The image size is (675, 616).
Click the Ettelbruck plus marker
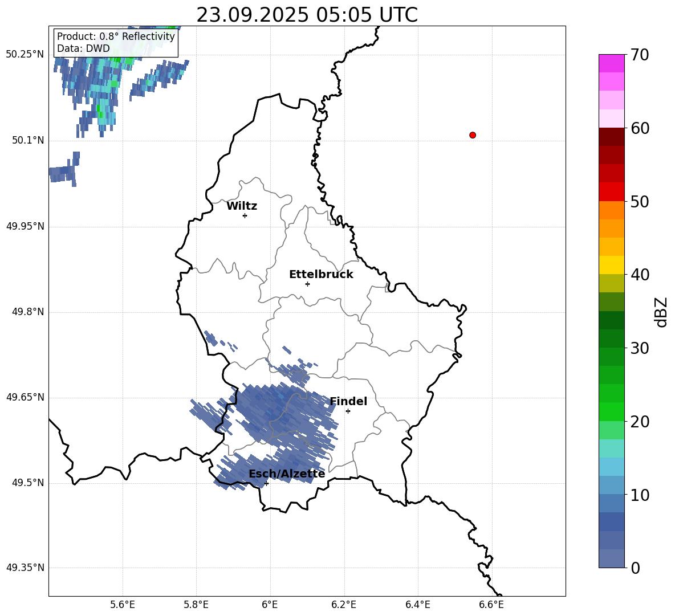pyautogui.click(x=307, y=284)
